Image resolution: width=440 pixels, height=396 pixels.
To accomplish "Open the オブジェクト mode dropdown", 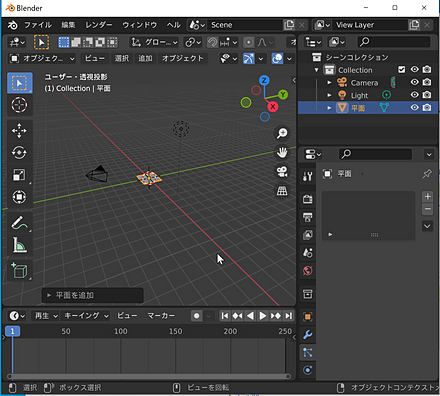I will coord(42,59).
